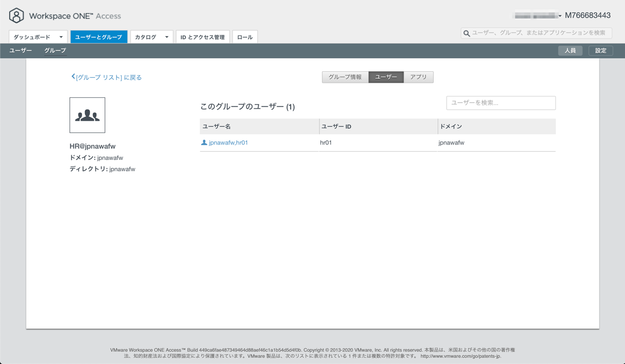Click the user icon beside jpnawafw,hr01
The height and width of the screenshot is (364, 625).
204,143
